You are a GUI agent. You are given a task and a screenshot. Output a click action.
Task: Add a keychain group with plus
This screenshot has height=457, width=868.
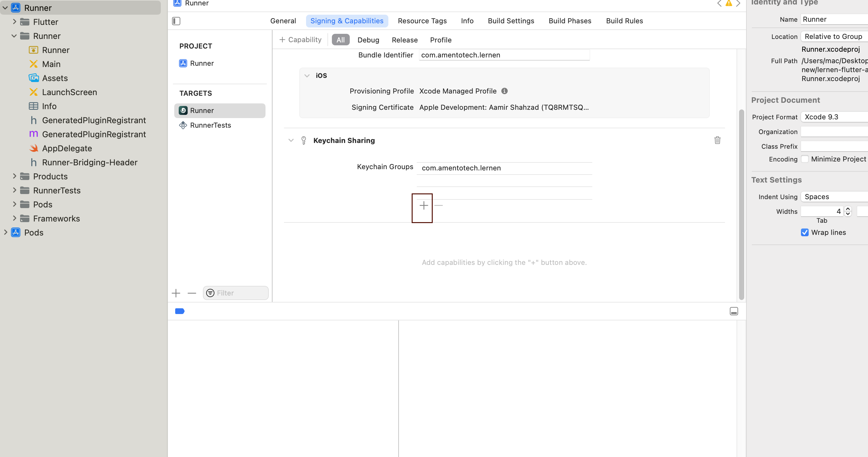pos(423,205)
